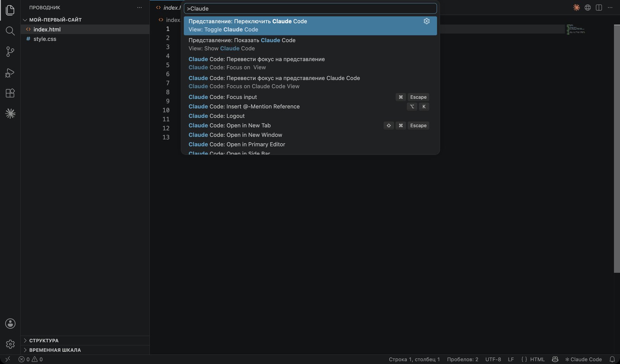This screenshot has height=364, width=620.
Task: Run 'Claude Code: Insert @-Mention Reference'
Action: (310, 106)
